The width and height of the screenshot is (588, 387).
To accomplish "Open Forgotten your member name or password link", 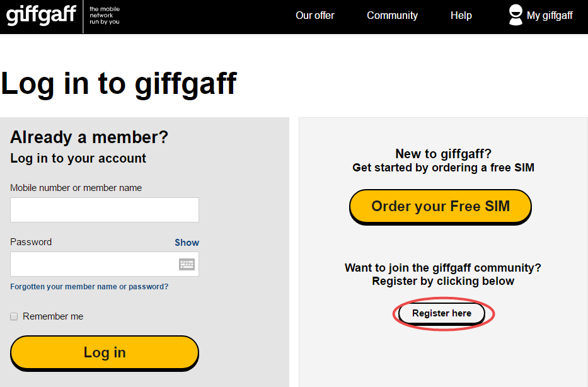I will coord(89,287).
